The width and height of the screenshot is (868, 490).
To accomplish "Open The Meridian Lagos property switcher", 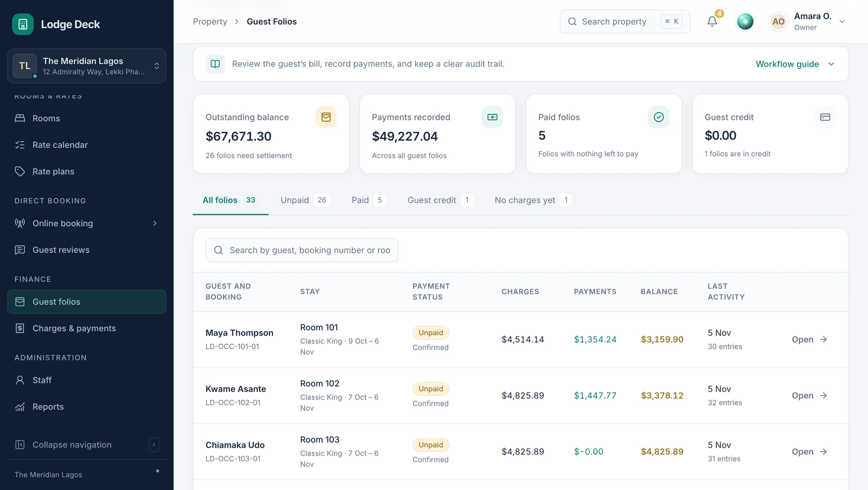I will [x=87, y=66].
